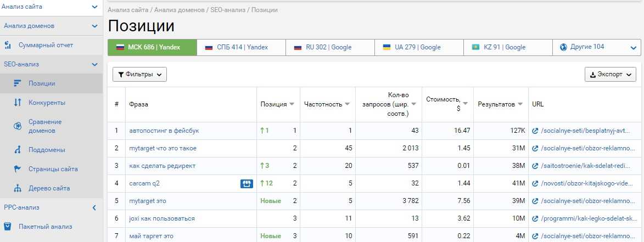Image resolution: width=644 pixels, height=242 pixels.
Task: Open the Фильтры dropdown
Action: 139,74
